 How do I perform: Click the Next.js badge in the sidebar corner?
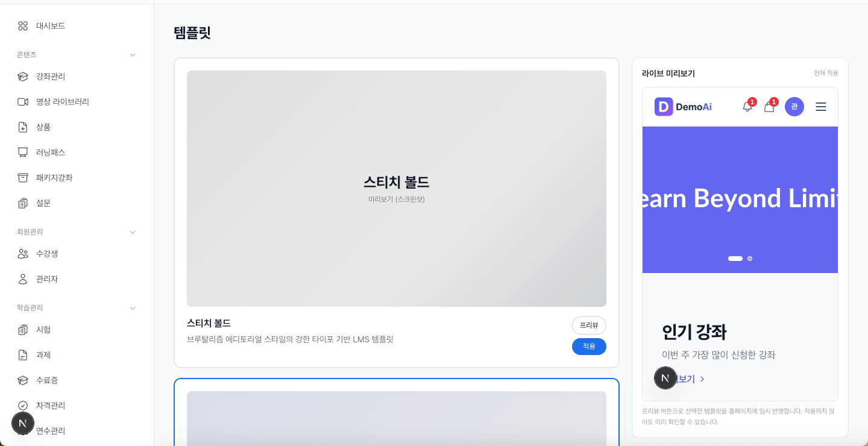(x=23, y=424)
